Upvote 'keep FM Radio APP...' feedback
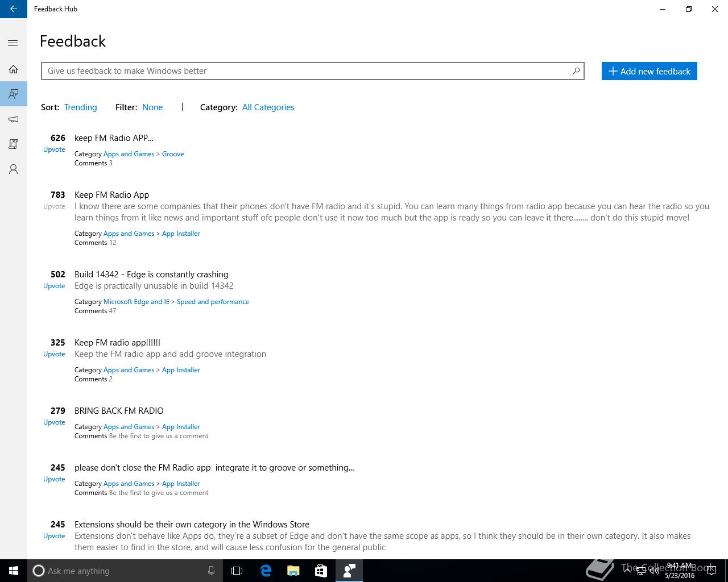Viewport: 728px width, 582px height. (54, 149)
